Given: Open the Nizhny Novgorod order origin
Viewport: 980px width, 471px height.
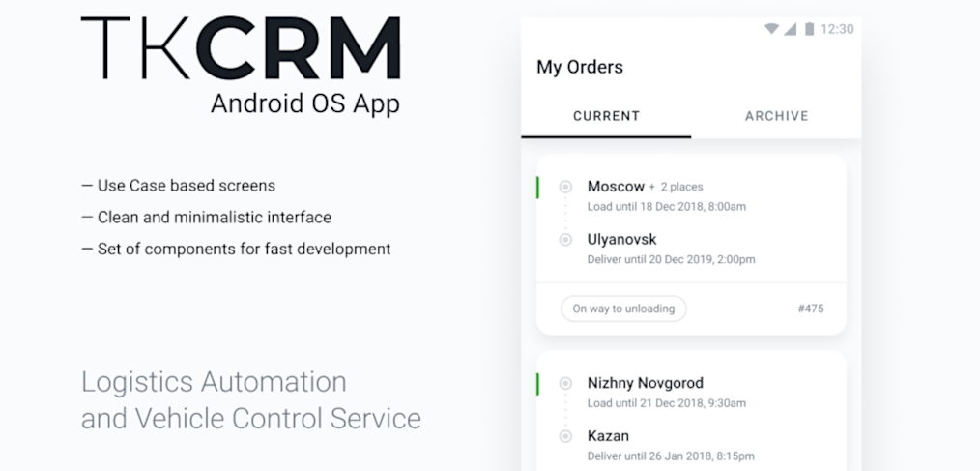Looking at the screenshot, I should [646, 383].
